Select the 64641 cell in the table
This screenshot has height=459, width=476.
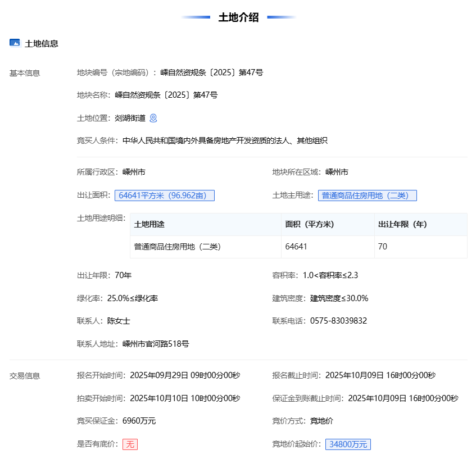coord(296,247)
